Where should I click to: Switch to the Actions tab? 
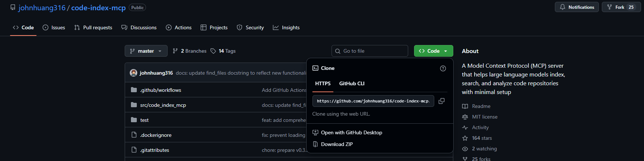(x=179, y=27)
